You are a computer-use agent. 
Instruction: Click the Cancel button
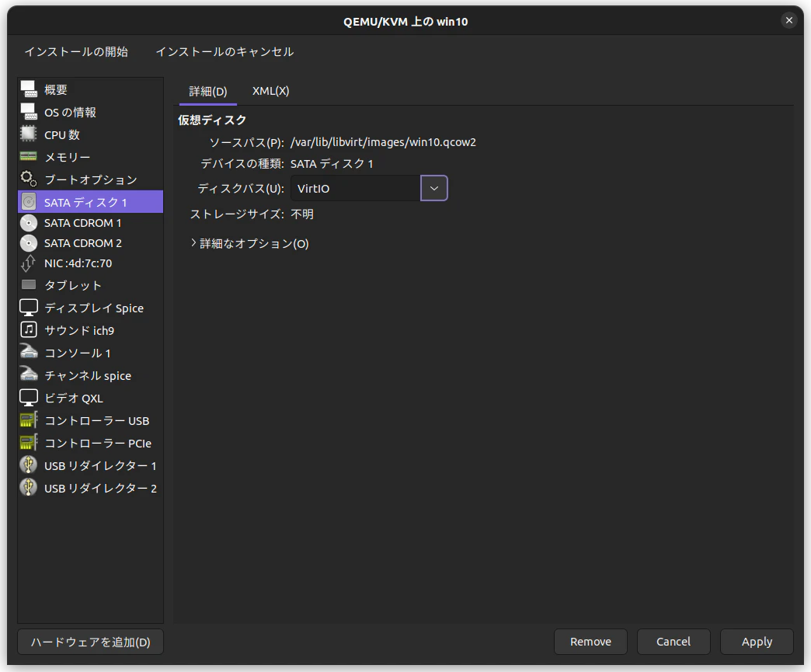tap(674, 642)
